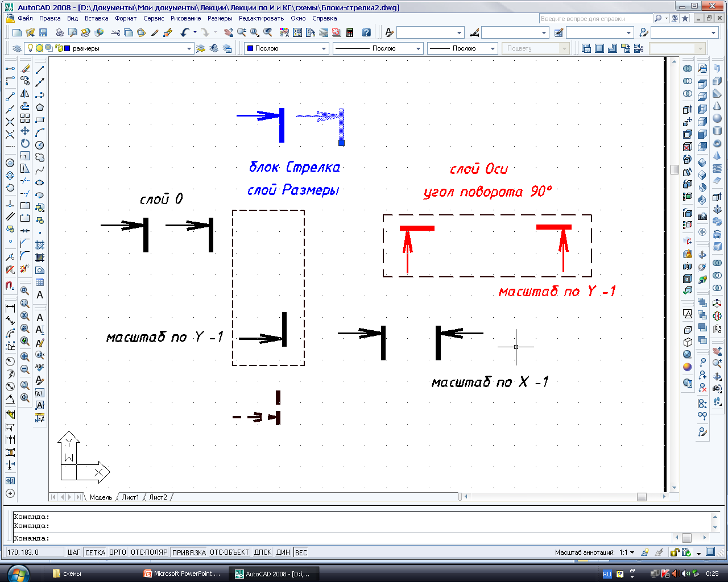Select the Polygon draw tool

40,107
